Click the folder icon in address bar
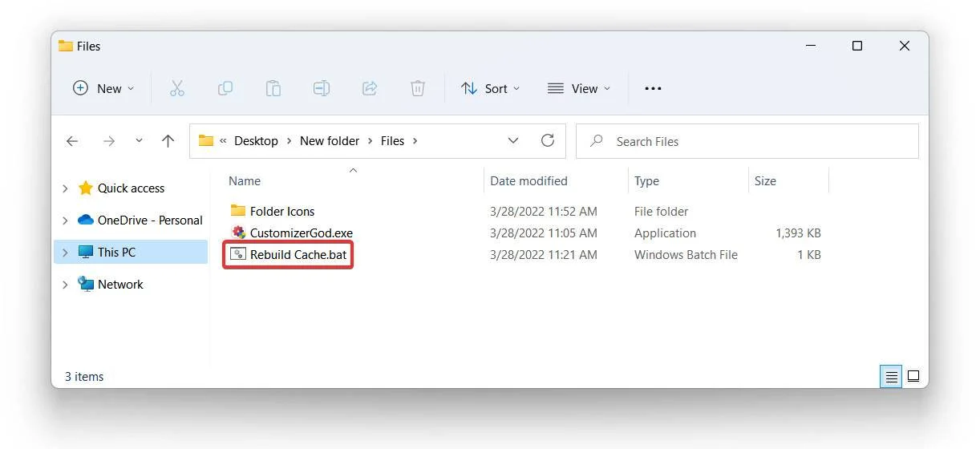 click(x=206, y=140)
